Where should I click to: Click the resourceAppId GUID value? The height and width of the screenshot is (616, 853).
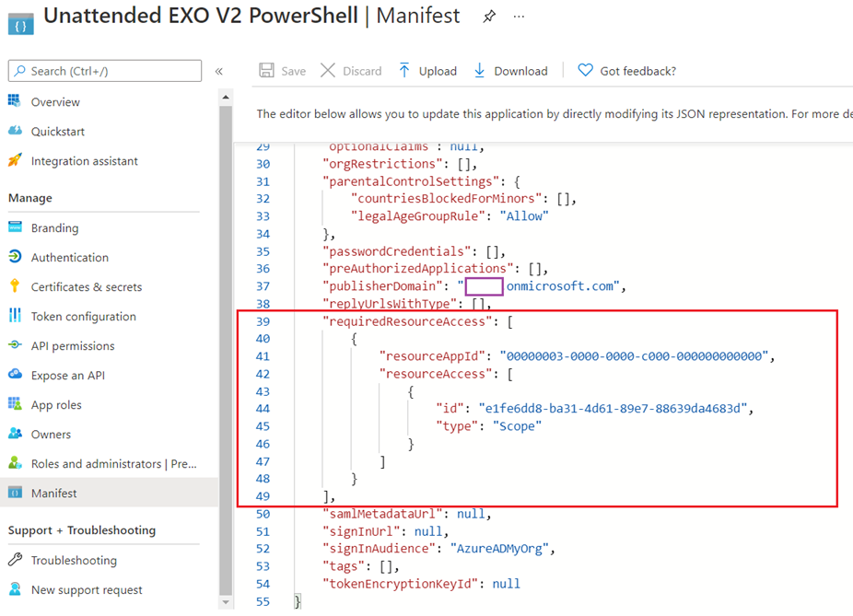click(x=634, y=356)
